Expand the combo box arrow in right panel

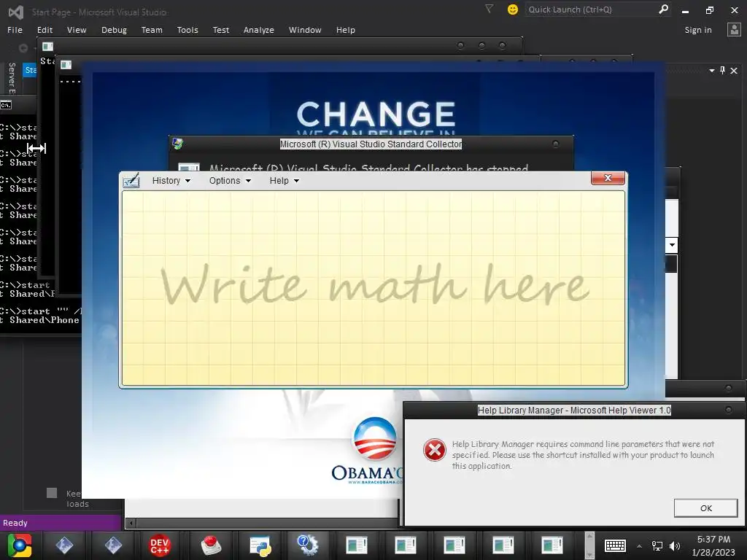[x=672, y=245]
